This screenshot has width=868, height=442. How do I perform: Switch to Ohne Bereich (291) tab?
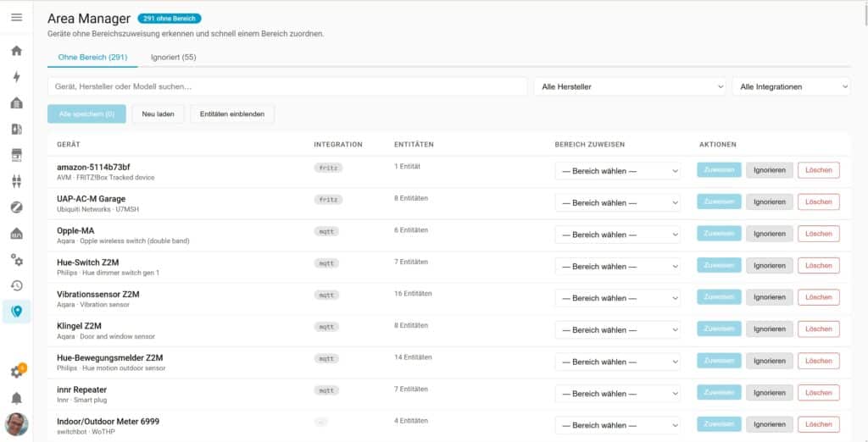point(92,57)
